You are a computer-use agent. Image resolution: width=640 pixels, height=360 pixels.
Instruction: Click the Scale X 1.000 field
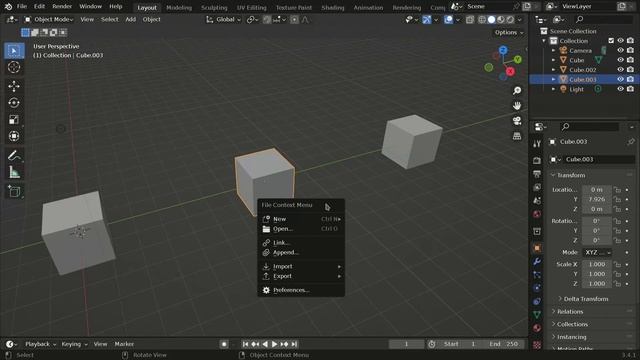[x=597, y=264]
